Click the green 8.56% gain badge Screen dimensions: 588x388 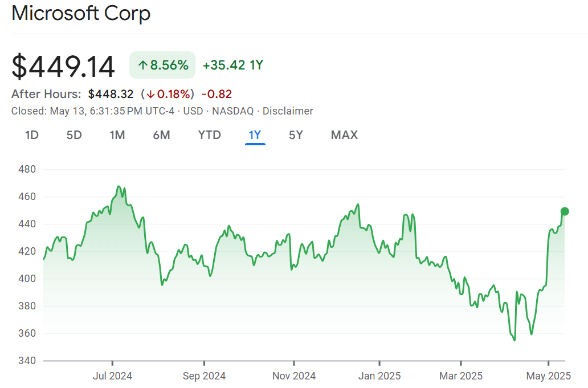162,65
